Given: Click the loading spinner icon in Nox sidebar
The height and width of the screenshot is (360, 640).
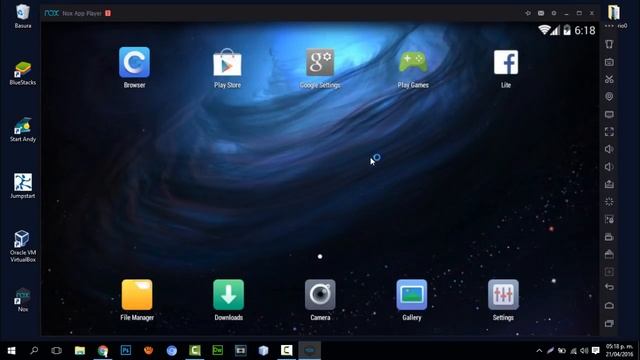Looking at the screenshot, I should 609,202.
